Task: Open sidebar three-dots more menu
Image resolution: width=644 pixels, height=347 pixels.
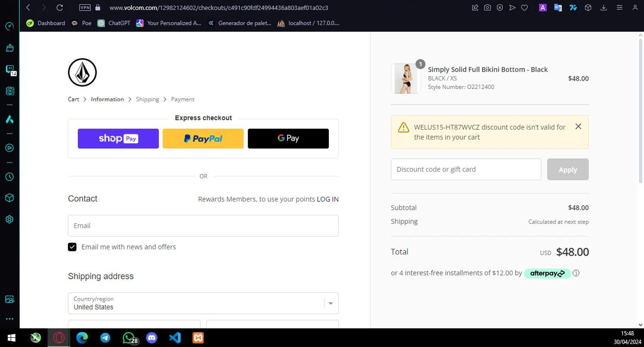Action: [x=9, y=319]
